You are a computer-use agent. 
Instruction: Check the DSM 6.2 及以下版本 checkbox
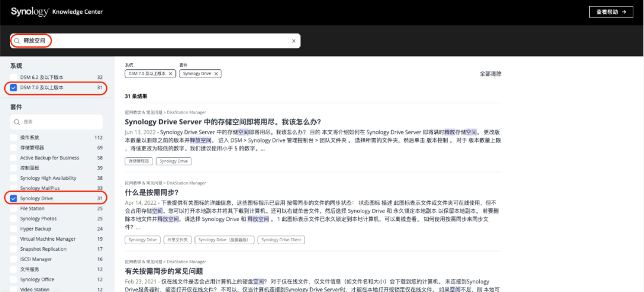pos(14,77)
